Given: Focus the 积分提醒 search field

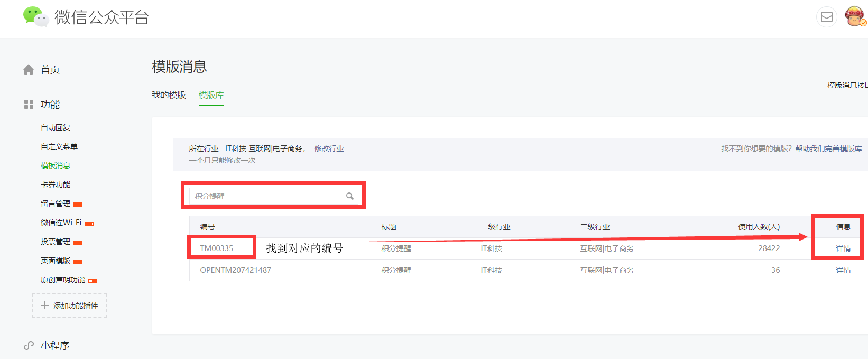Looking at the screenshot, I should click(267, 196).
